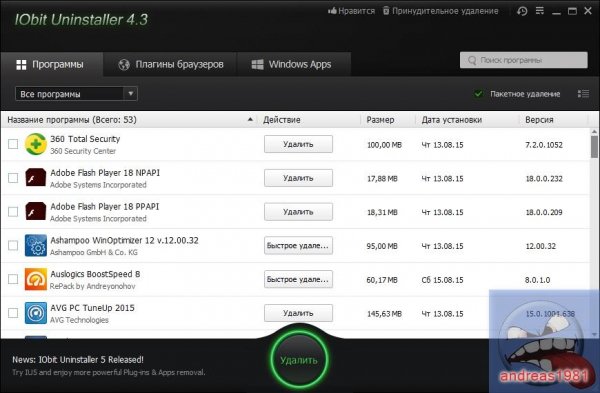Check the Adobe Flash Player 18 NPAPI checkbox
This screenshot has height=393, width=600.
pyautogui.click(x=13, y=178)
